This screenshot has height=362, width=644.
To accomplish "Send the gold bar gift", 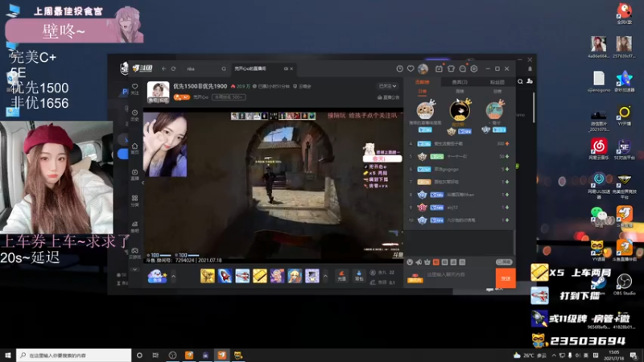I will click(259, 276).
